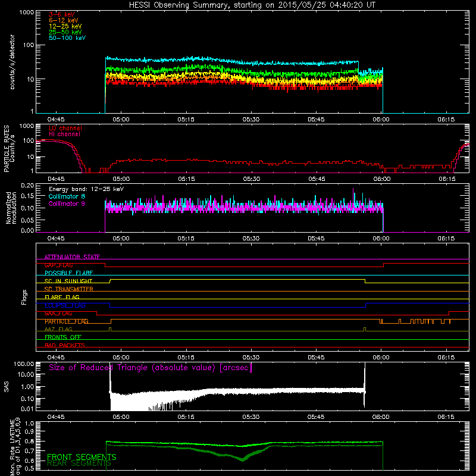Click the REAR SEGMENTS legend label
The image size is (476, 476).
point(79,463)
